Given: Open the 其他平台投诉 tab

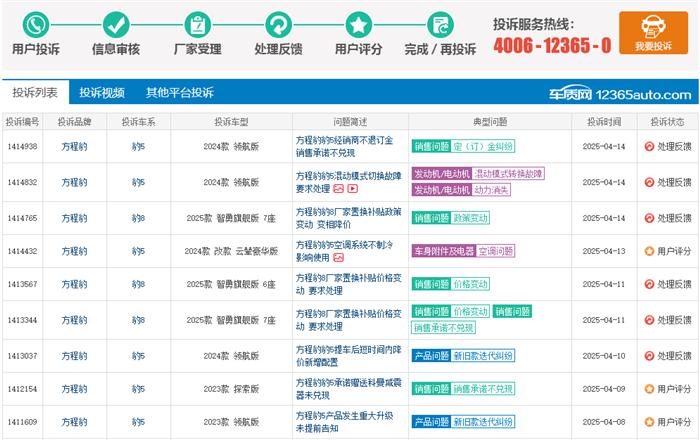Looking at the screenshot, I should click(x=179, y=92).
